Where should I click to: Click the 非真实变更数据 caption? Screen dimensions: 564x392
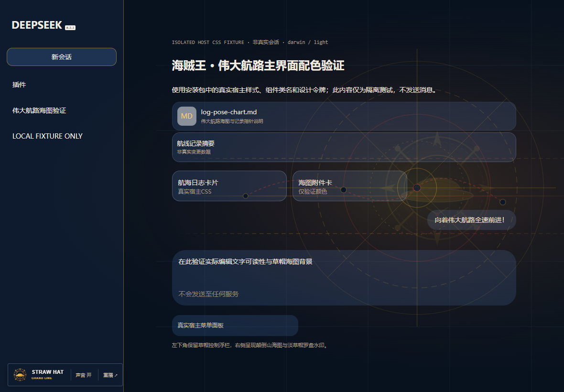coord(194,152)
